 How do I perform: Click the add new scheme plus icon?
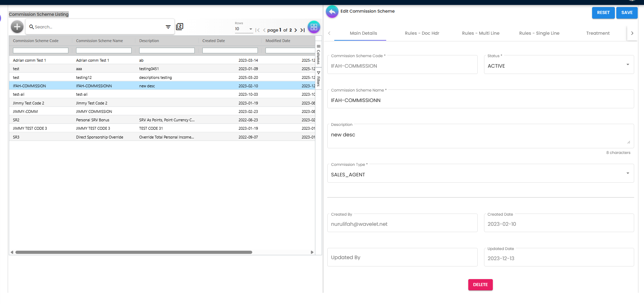pos(17,27)
